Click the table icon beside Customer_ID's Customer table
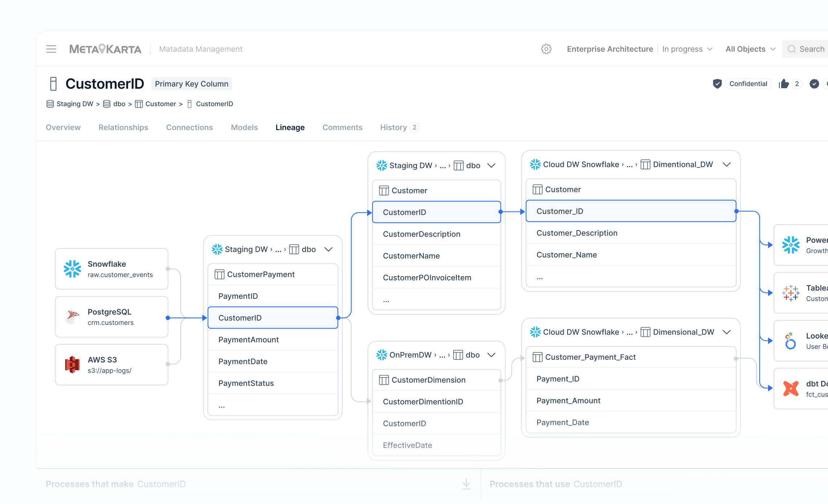The width and height of the screenshot is (828, 504). (x=537, y=189)
